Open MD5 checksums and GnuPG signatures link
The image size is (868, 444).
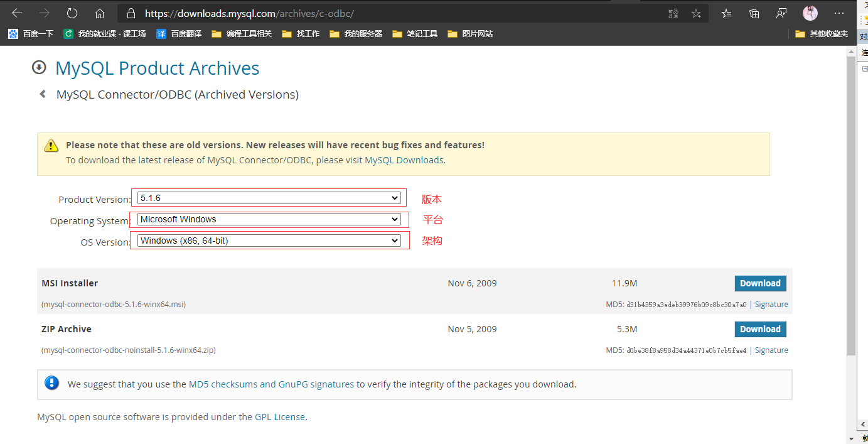[271, 384]
